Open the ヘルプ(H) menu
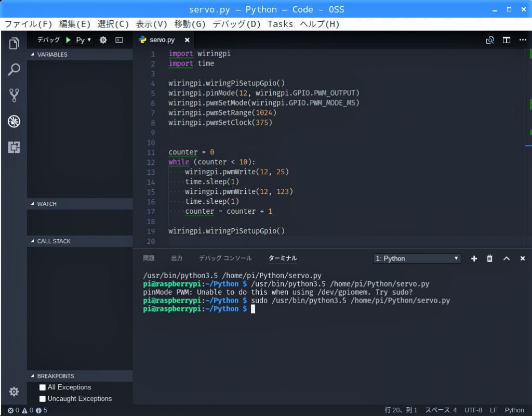Image resolution: width=532 pixels, height=416 pixels. click(320, 24)
